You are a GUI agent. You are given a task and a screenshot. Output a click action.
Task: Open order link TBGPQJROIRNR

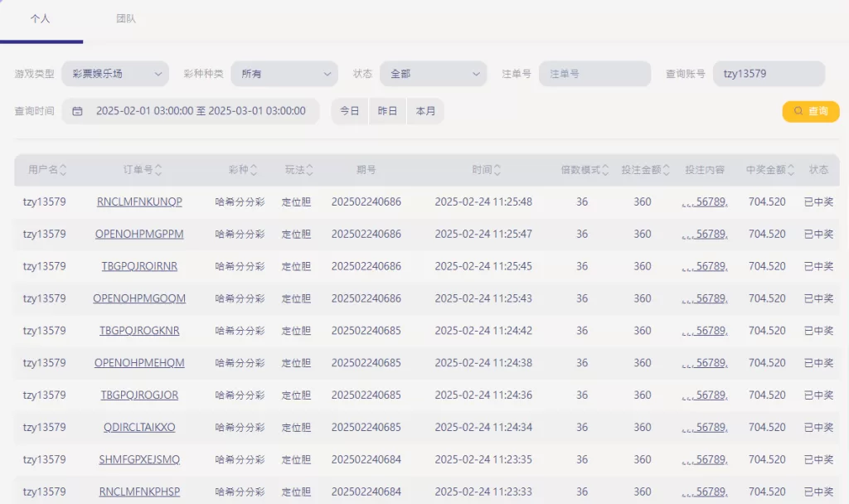click(139, 266)
